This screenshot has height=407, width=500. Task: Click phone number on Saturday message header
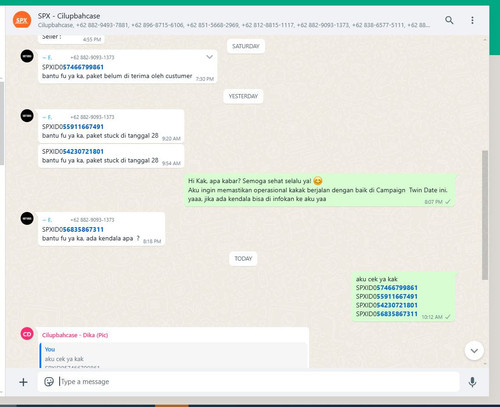[x=92, y=57]
